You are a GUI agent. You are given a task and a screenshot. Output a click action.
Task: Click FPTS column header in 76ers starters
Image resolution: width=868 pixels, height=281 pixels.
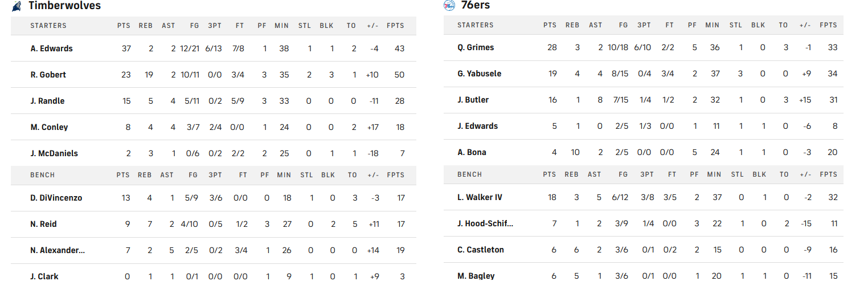pos(828,25)
